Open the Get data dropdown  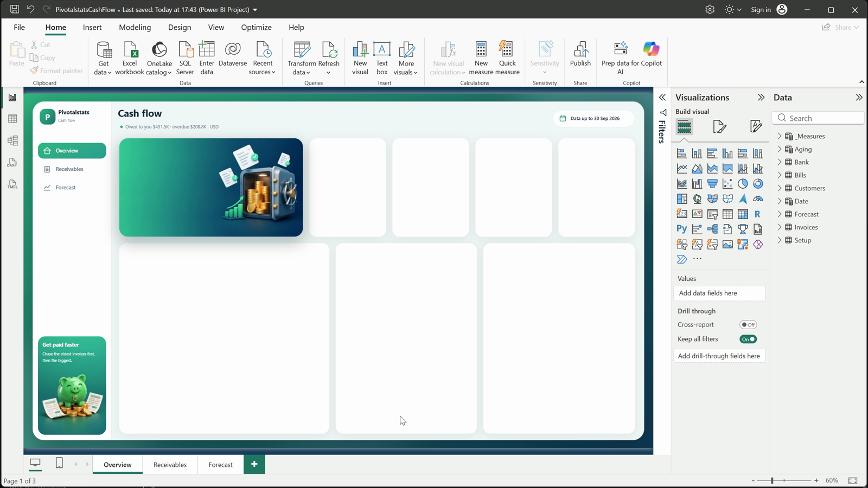click(x=103, y=68)
